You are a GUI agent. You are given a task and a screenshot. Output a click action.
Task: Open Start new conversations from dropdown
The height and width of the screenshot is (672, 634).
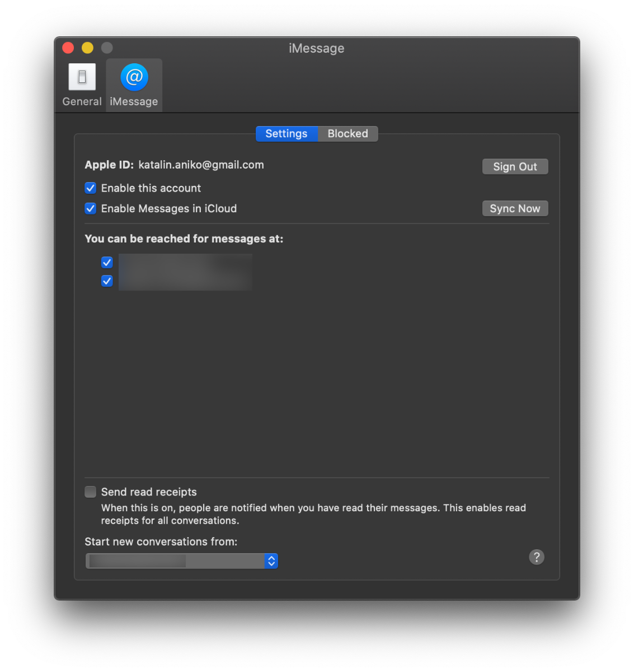pos(182,561)
